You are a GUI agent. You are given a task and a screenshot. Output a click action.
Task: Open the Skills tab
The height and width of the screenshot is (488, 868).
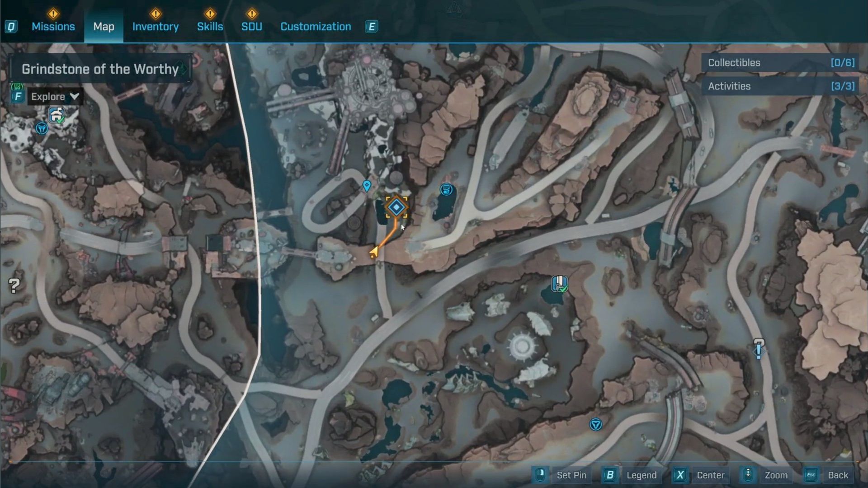click(210, 27)
